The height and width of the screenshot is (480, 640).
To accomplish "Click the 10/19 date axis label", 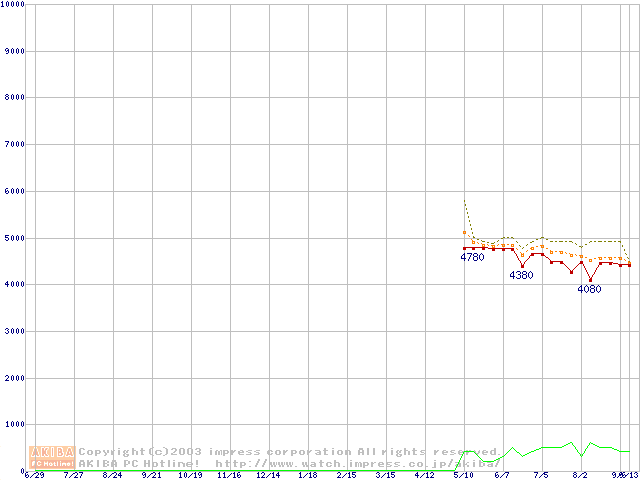I will [x=190, y=475].
